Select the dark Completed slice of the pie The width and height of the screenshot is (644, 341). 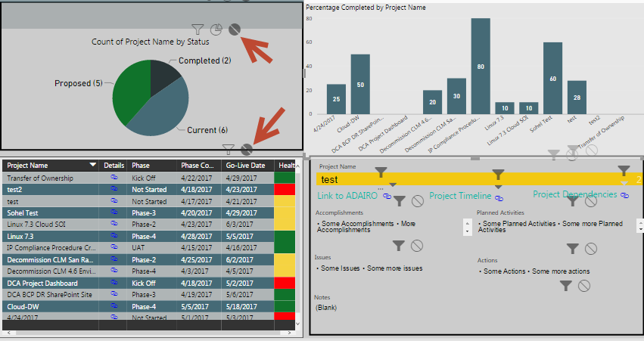click(x=162, y=76)
